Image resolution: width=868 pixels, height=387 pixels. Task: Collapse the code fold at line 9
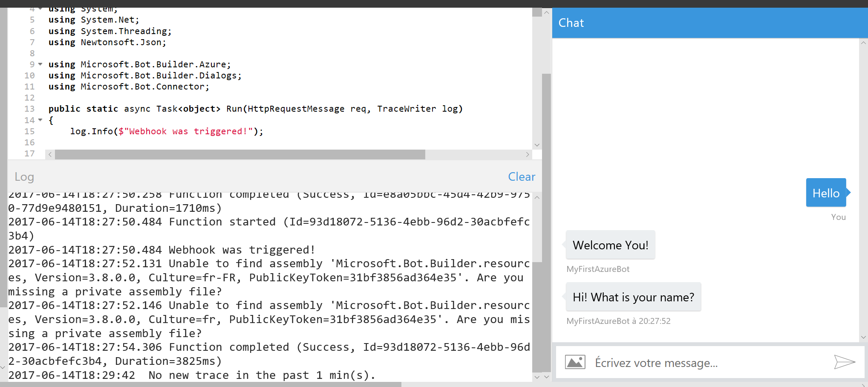click(40, 64)
